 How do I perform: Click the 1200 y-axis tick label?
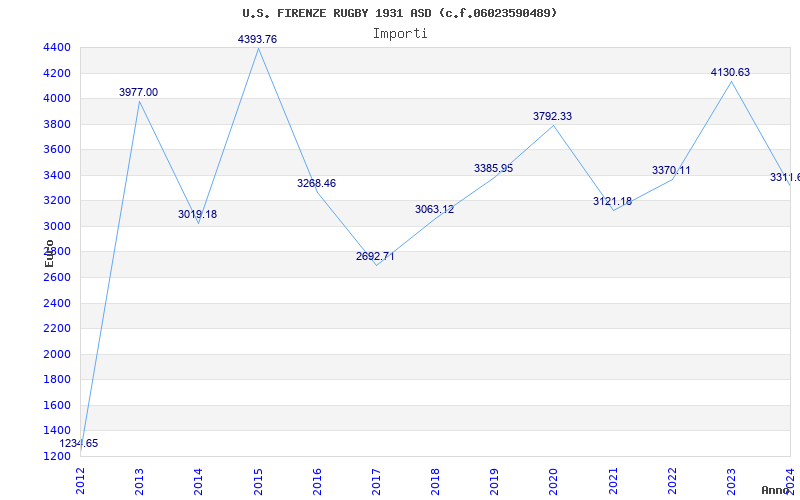[57, 456]
